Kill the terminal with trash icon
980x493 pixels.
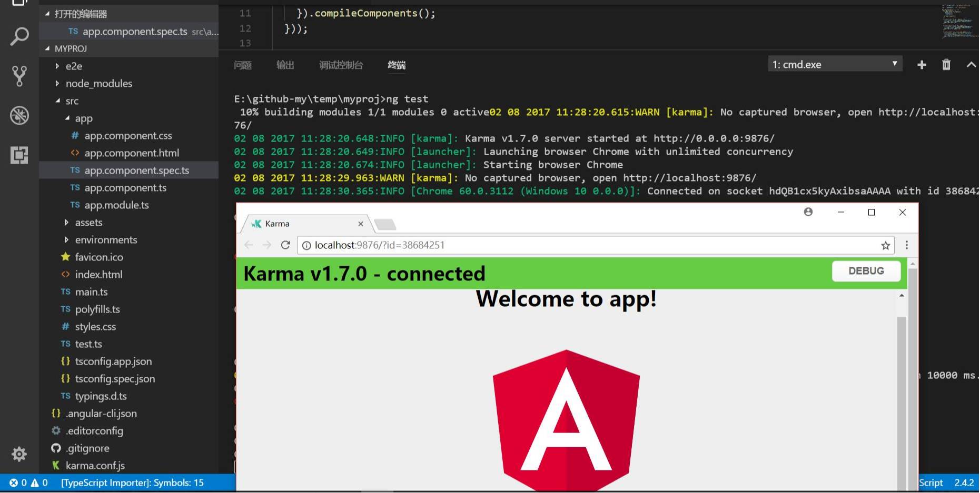946,65
